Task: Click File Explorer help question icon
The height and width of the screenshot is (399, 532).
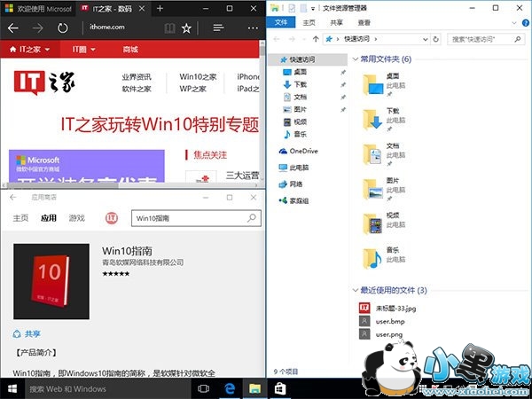Action: 526,23
